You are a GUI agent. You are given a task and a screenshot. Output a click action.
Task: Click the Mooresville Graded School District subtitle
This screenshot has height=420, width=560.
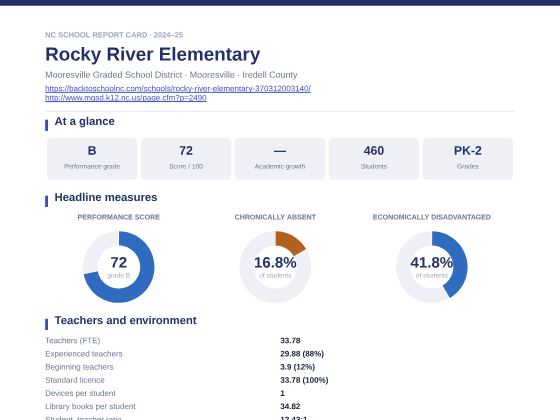(x=171, y=75)
